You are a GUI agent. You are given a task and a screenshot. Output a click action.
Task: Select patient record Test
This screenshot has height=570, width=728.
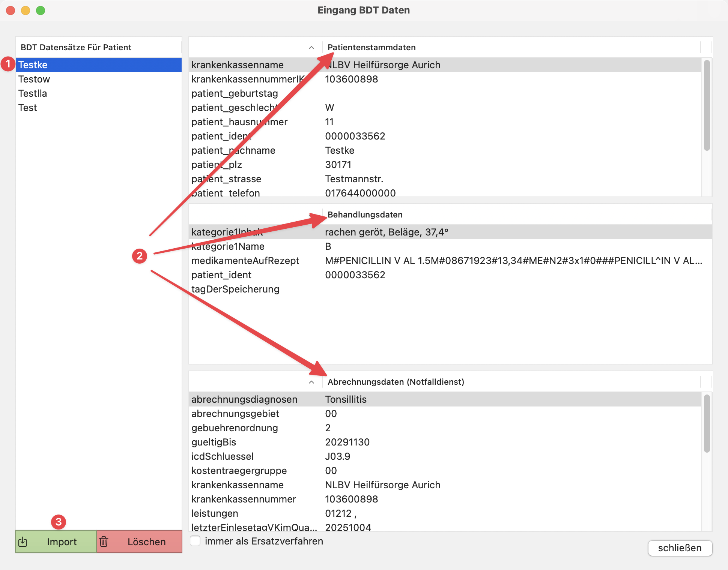(28, 108)
